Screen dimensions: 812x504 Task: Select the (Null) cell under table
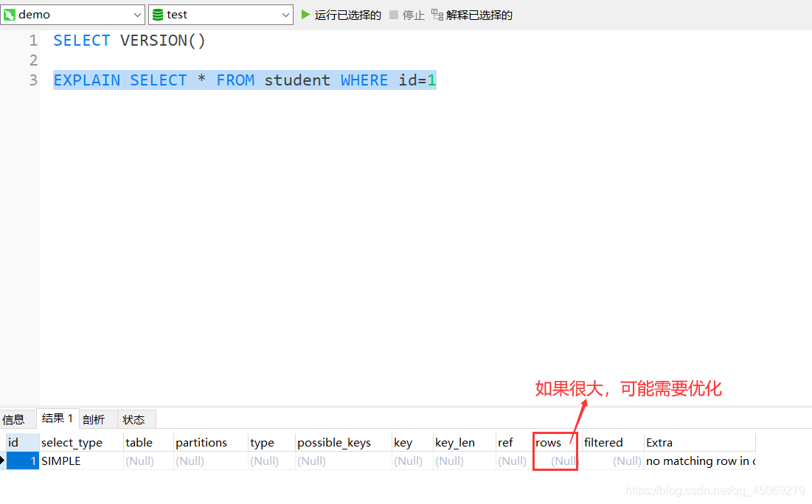[148, 461]
